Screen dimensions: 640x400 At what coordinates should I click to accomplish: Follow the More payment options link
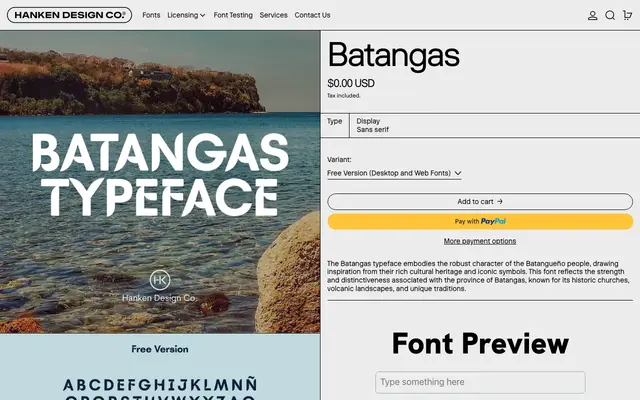pos(480,241)
